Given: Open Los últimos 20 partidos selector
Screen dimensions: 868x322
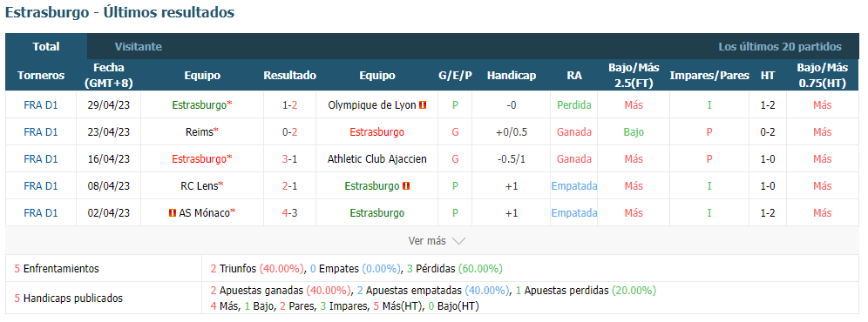Looking at the screenshot, I should (x=779, y=46).
